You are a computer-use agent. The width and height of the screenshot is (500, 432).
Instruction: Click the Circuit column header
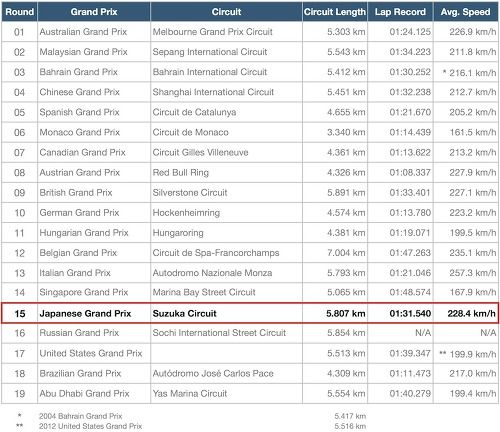226,12
